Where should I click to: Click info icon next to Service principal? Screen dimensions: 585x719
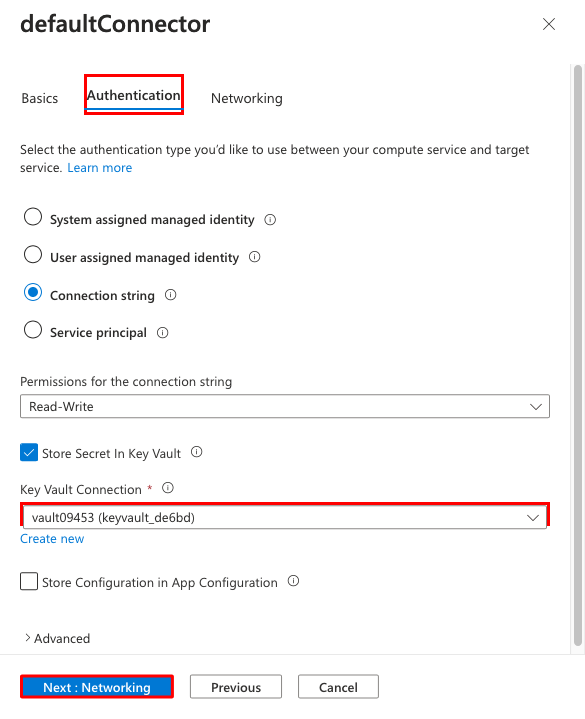(x=163, y=332)
